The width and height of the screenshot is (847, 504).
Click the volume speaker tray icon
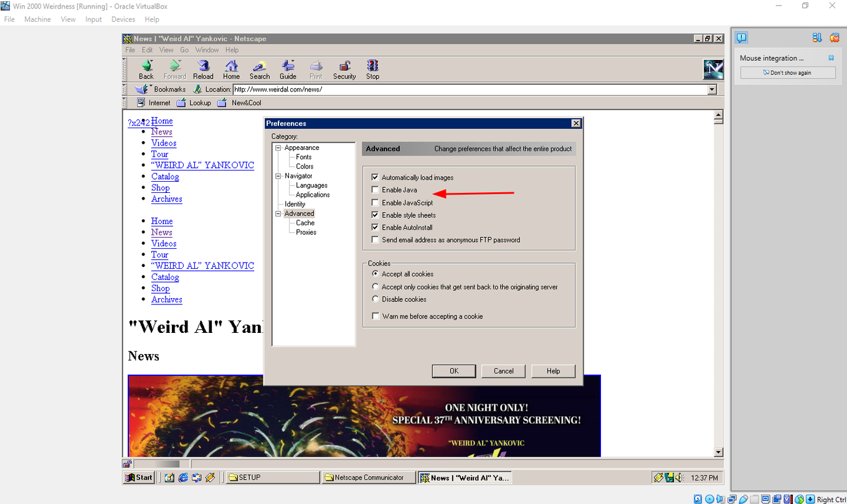679,477
